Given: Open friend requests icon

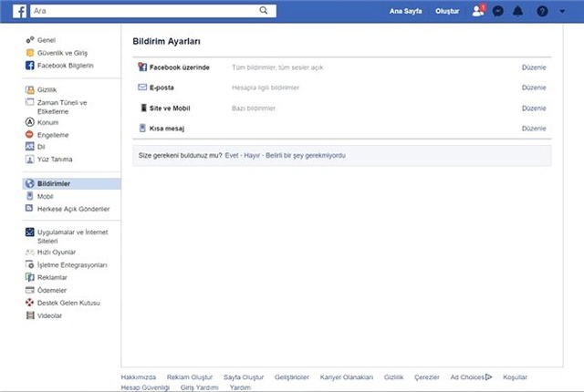Looking at the screenshot, I should (478, 10).
